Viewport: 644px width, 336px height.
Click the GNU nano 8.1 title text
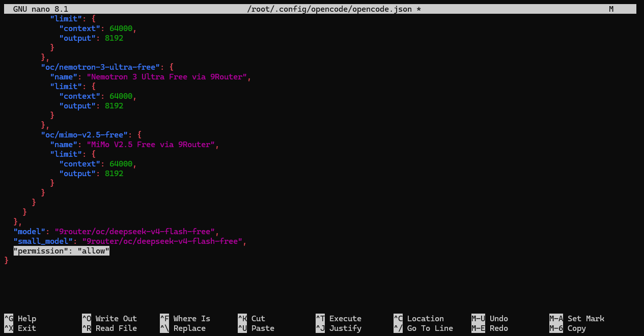tap(41, 9)
